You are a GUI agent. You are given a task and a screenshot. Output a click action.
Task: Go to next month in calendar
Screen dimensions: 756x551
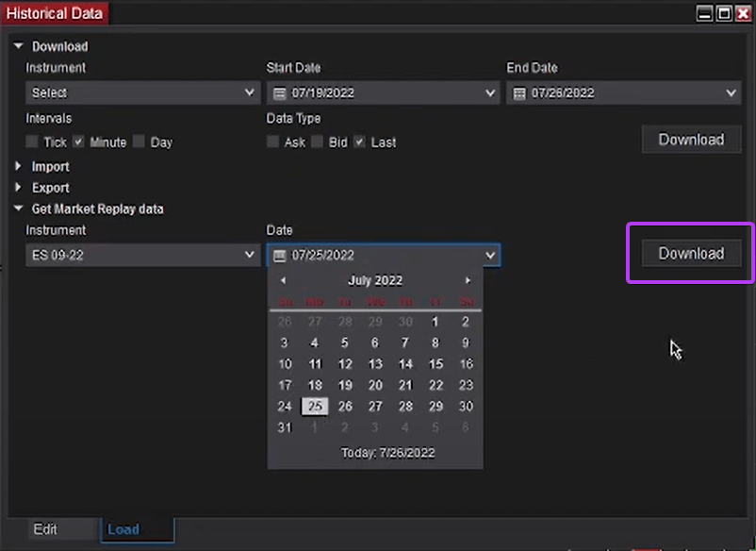tap(468, 280)
